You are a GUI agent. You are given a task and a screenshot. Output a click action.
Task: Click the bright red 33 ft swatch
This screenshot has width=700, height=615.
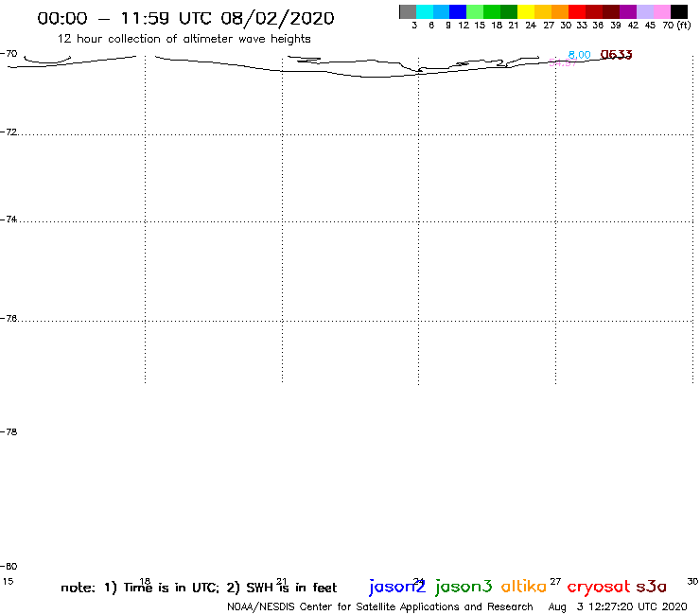(x=577, y=11)
